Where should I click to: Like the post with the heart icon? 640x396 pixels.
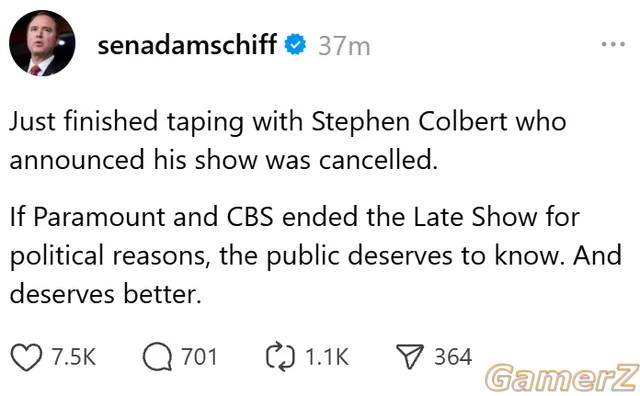click(26, 357)
